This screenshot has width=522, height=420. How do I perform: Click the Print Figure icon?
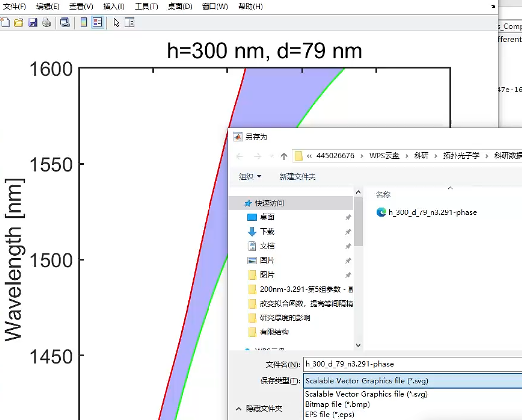click(x=47, y=22)
